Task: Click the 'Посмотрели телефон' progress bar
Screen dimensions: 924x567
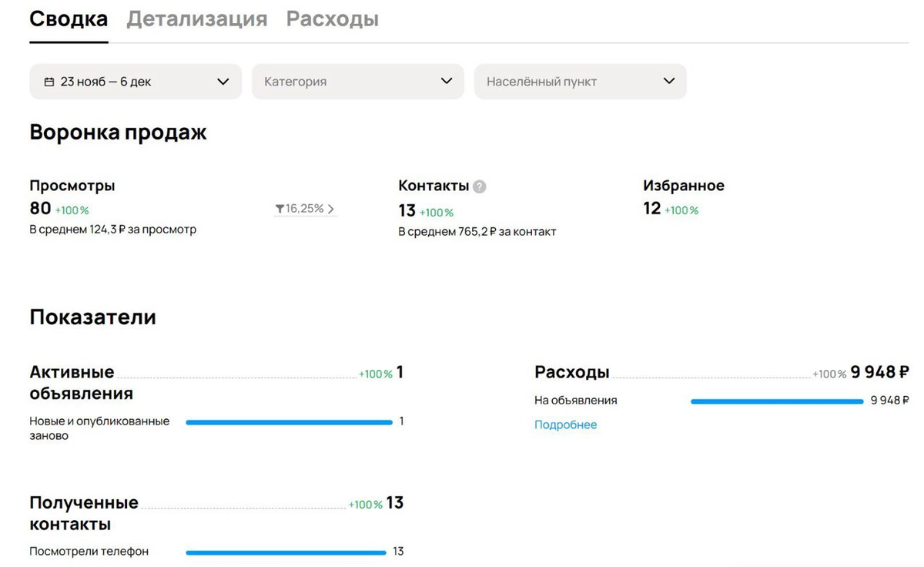Action: (x=286, y=552)
